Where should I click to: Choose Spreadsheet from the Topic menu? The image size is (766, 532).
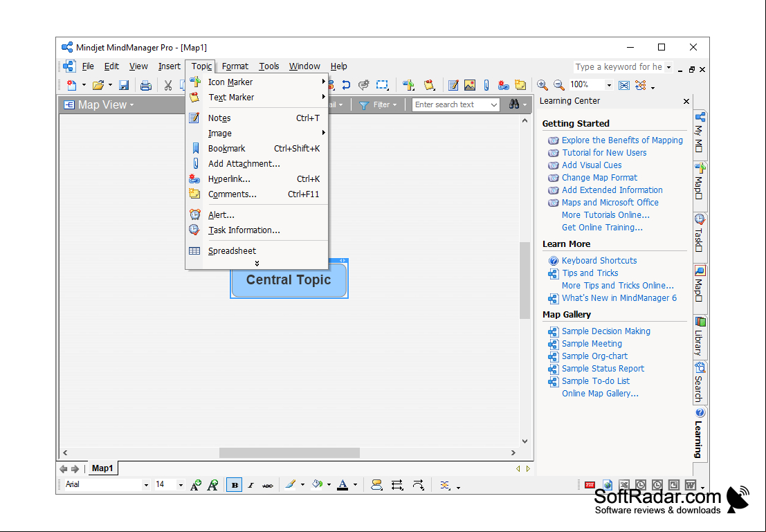(257, 250)
